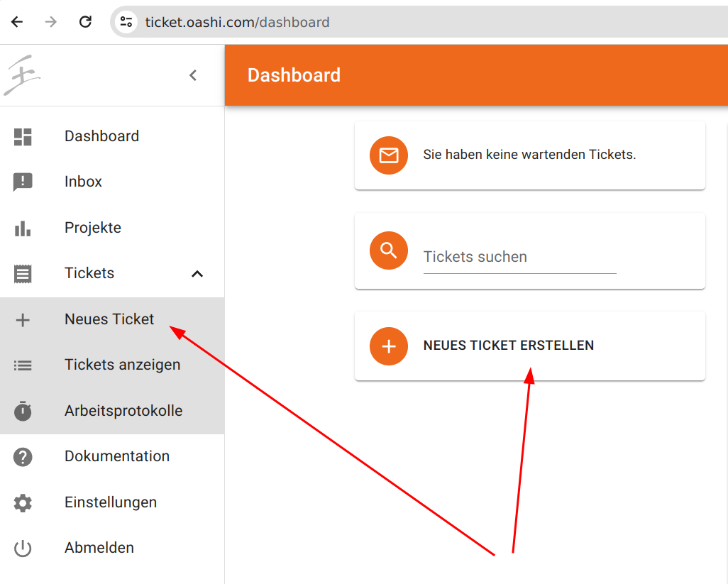Click the orange search magnifier icon
Screen dimensions: 728x584
tap(389, 250)
